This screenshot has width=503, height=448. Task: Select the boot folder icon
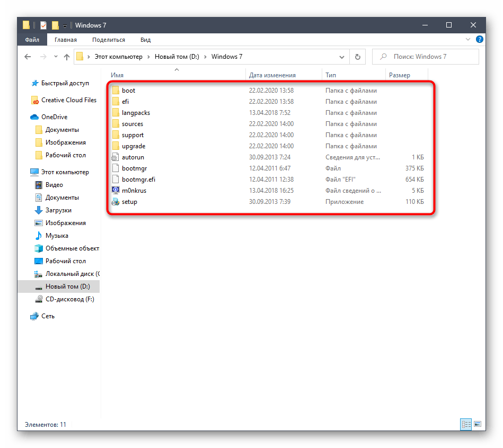[x=116, y=91]
